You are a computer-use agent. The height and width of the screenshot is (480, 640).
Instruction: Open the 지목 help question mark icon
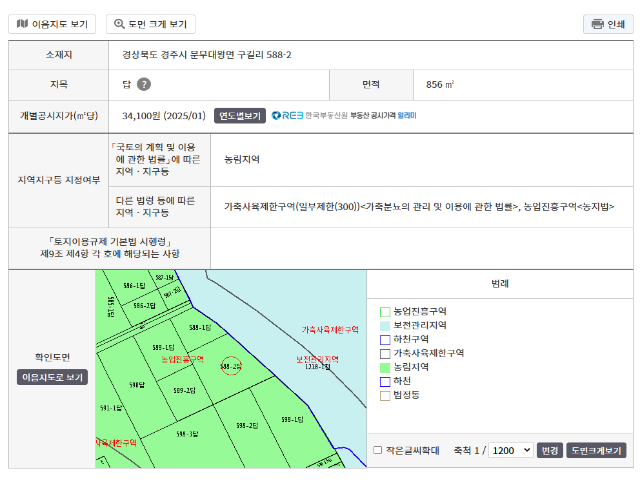pyautogui.click(x=144, y=85)
